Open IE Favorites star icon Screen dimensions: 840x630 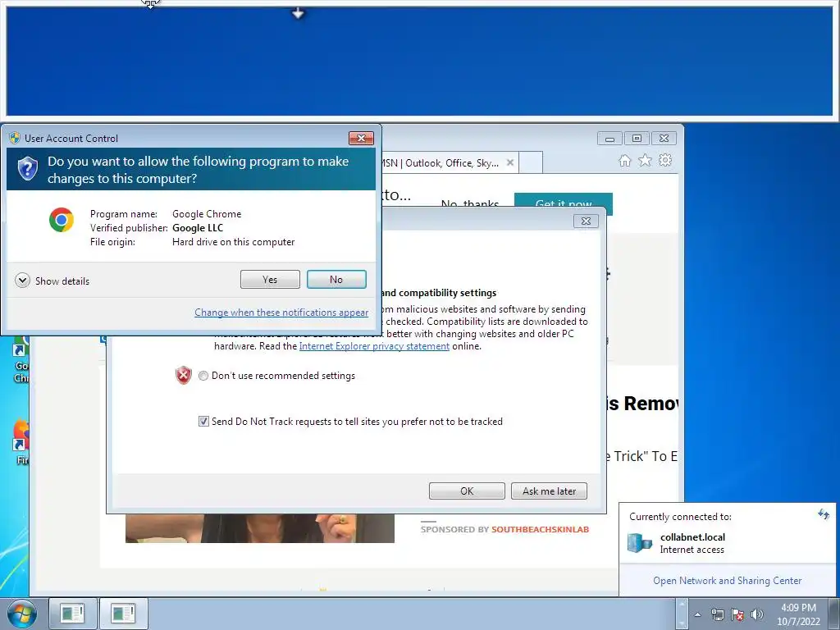click(645, 160)
